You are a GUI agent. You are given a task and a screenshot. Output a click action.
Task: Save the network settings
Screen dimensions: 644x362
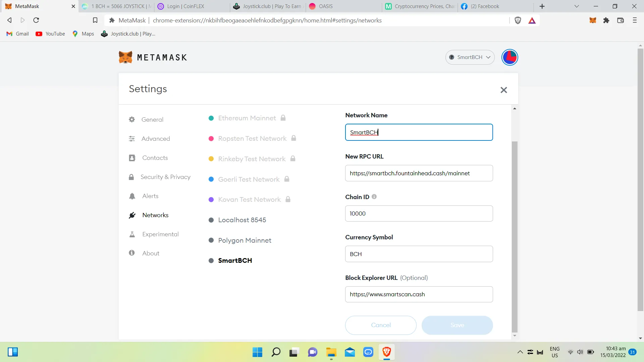[457, 325]
